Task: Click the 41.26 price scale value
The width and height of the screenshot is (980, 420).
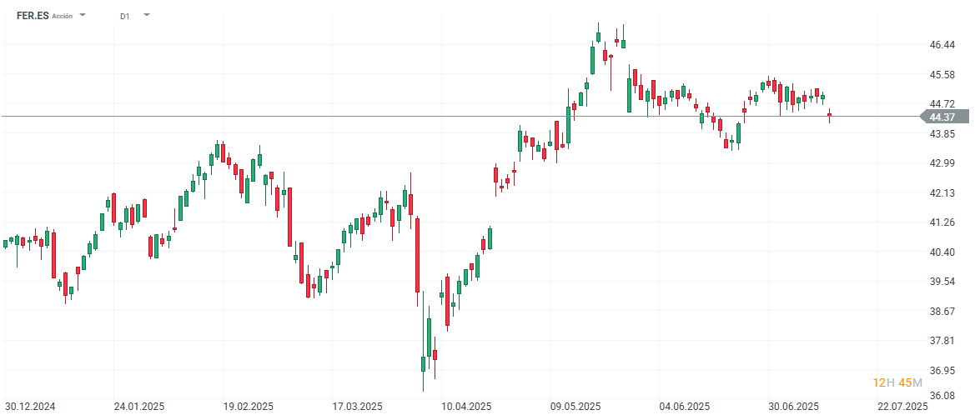Action: pyautogui.click(x=942, y=222)
